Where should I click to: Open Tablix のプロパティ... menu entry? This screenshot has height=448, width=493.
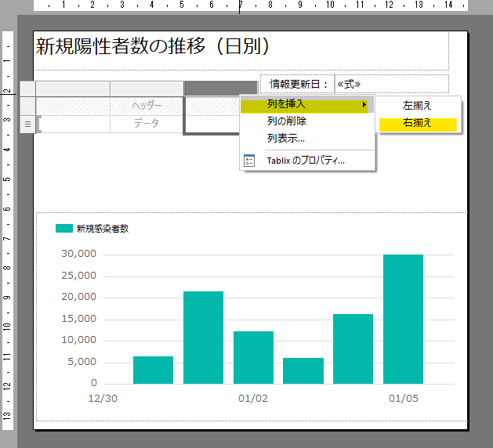click(x=306, y=161)
